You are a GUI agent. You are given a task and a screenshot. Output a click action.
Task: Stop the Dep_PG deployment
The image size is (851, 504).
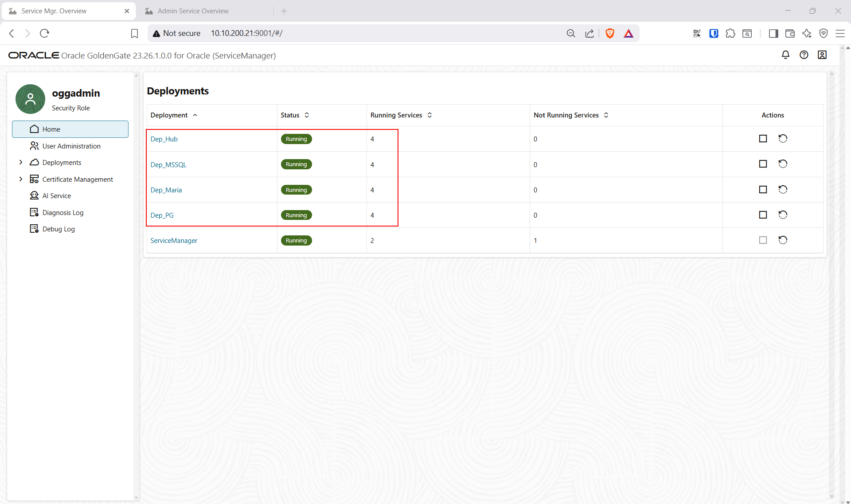[763, 215]
